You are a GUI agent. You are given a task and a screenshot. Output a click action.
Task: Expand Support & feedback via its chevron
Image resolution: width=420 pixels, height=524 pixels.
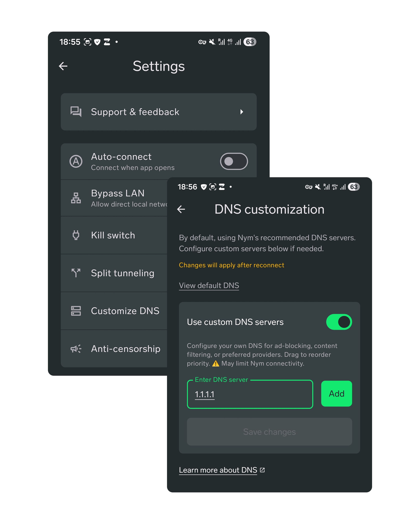[x=242, y=112]
